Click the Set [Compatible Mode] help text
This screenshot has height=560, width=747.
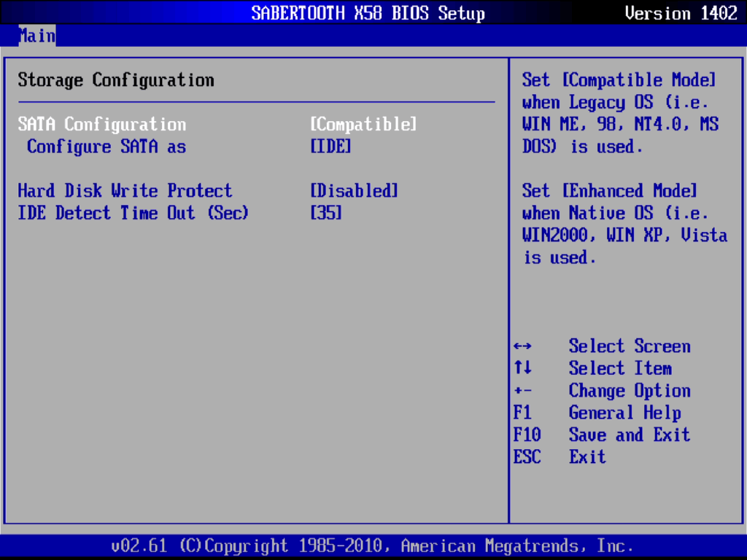[620, 113]
